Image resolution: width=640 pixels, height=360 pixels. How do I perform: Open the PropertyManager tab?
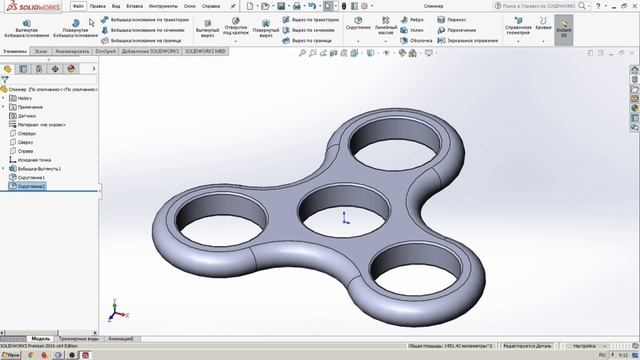[x=23, y=69]
